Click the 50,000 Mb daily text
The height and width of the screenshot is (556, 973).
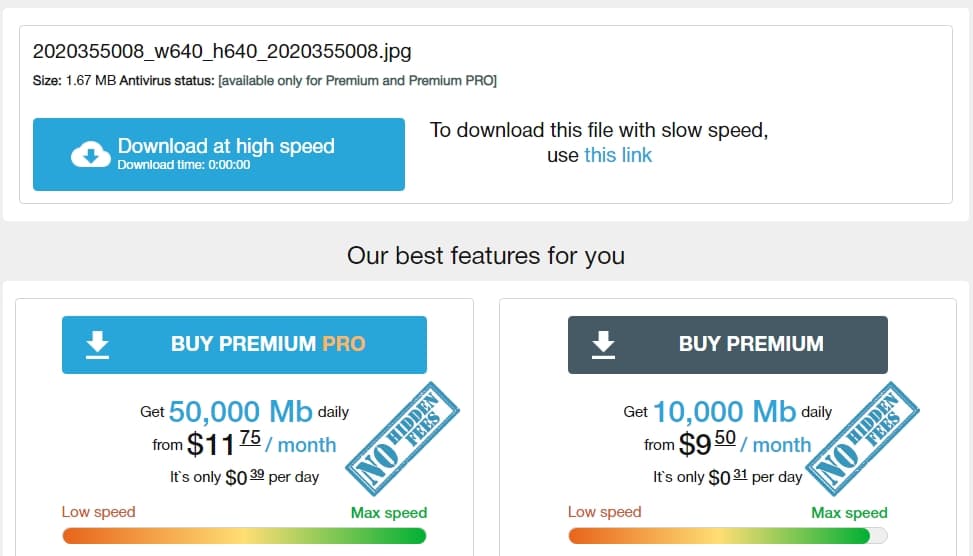(x=244, y=411)
